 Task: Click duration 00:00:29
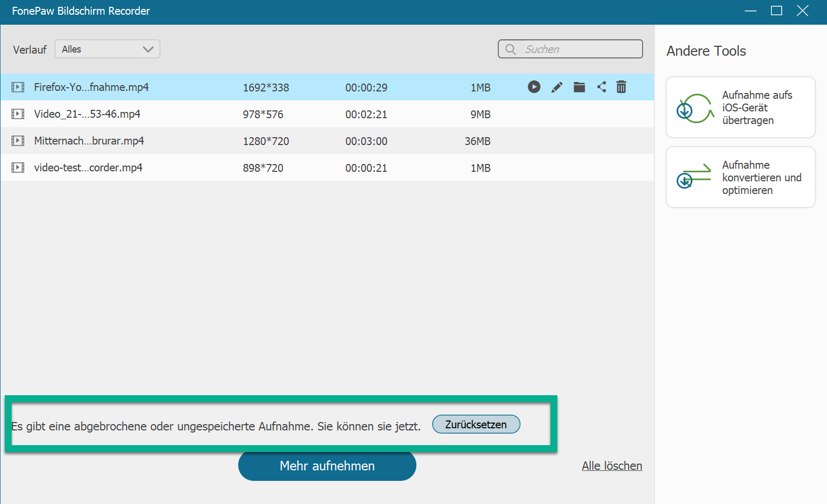[x=366, y=88]
